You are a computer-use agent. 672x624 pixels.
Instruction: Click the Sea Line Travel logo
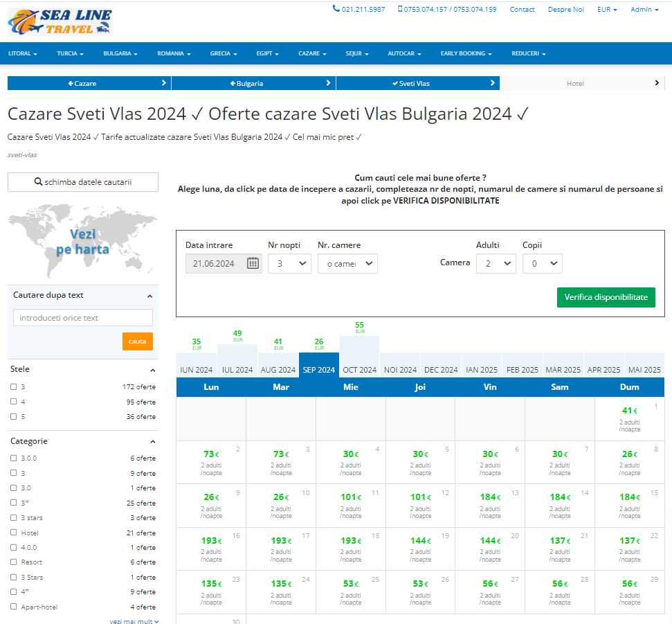click(60, 21)
